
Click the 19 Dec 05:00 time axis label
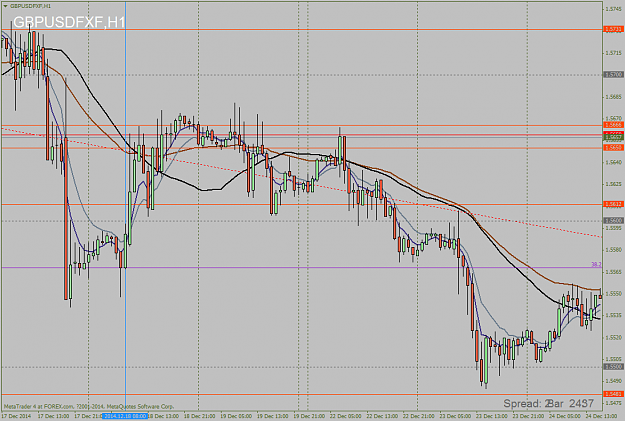(236, 416)
